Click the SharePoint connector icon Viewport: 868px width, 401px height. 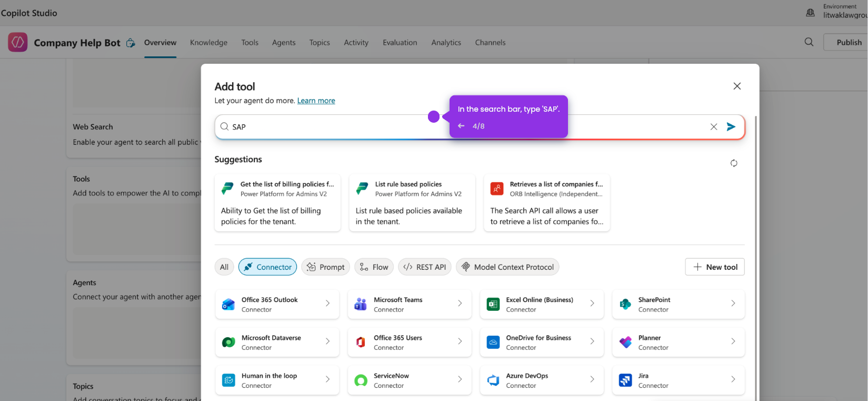(x=625, y=304)
